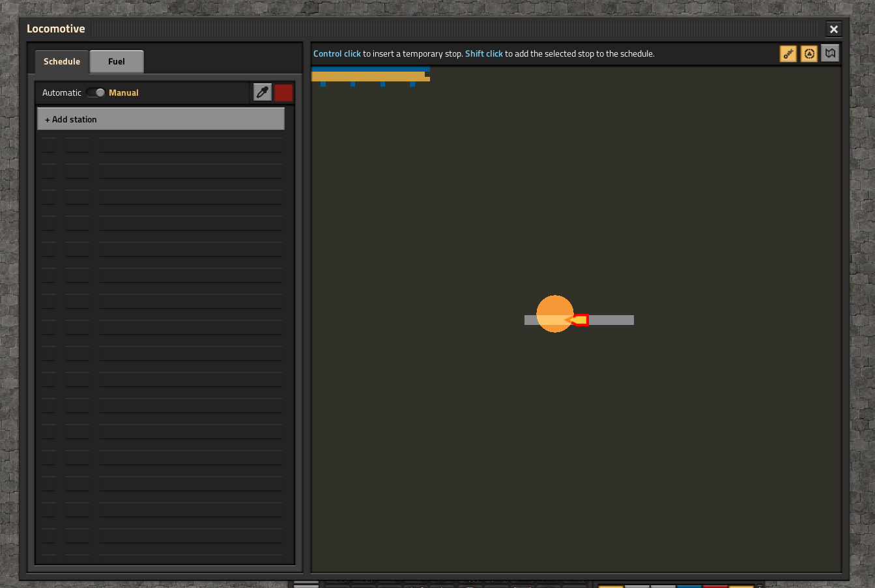Screen dimensions: 875x588
Task: Open the red locomotive color swatch
Action: coord(283,92)
